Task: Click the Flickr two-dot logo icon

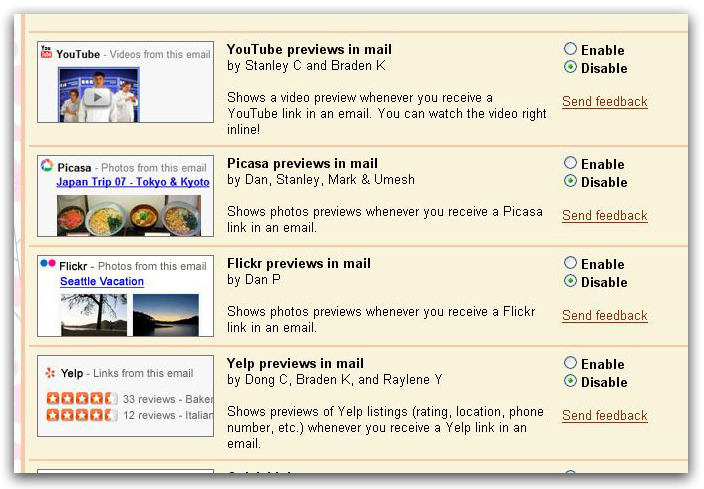Action: pos(48,263)
